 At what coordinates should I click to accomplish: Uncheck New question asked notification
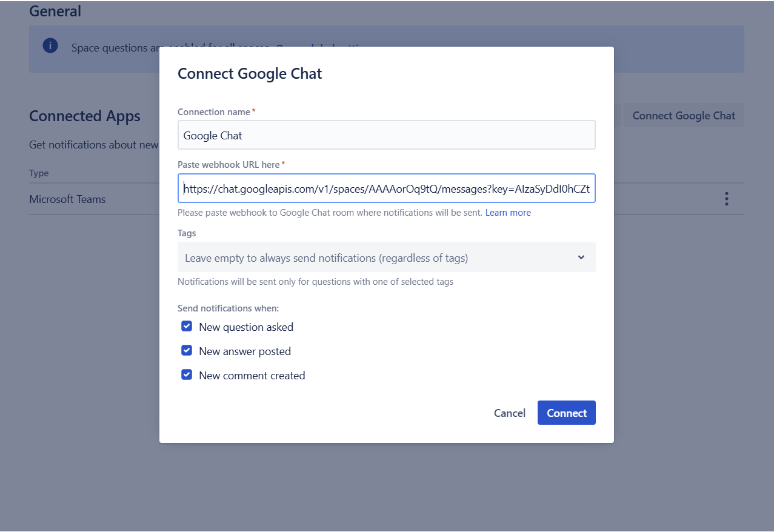pos(187,326)
